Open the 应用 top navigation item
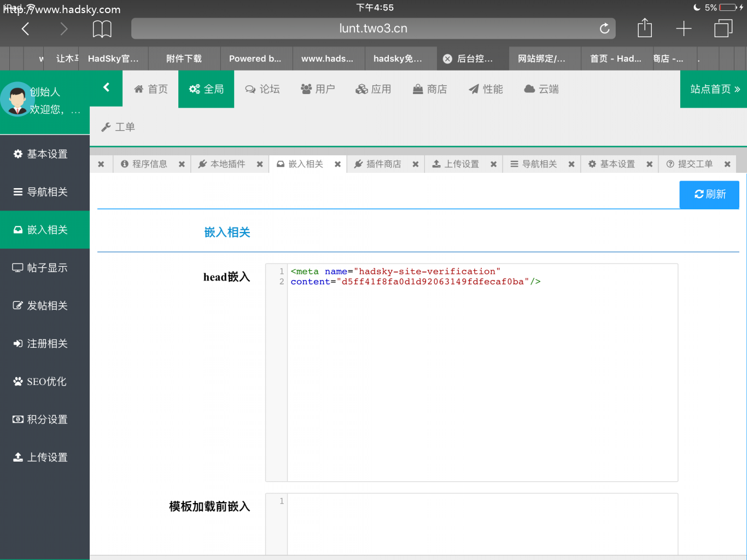Screen dimensions: 747x560 point(373,89)
